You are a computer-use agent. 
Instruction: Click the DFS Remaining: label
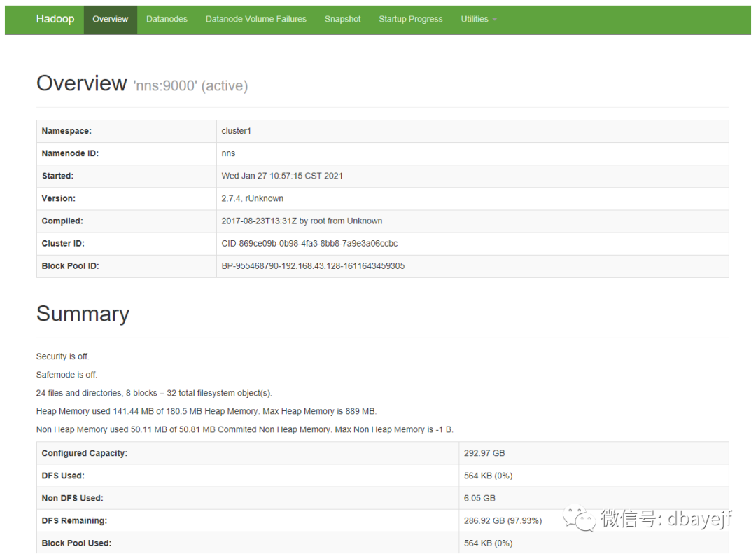[x=74, y=521]
